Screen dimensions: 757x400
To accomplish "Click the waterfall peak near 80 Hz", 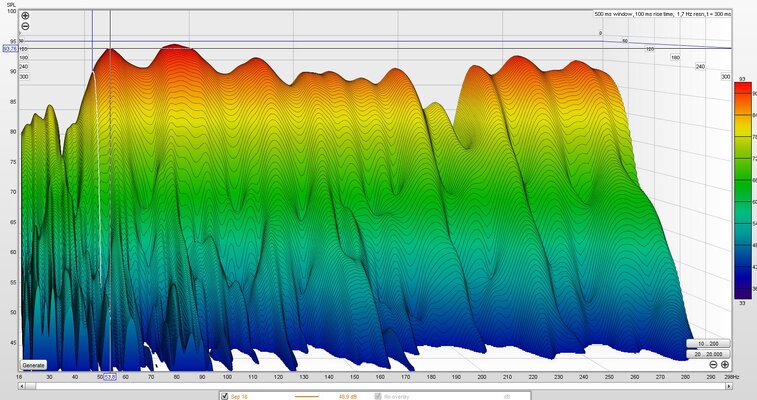I will point(175,47).
